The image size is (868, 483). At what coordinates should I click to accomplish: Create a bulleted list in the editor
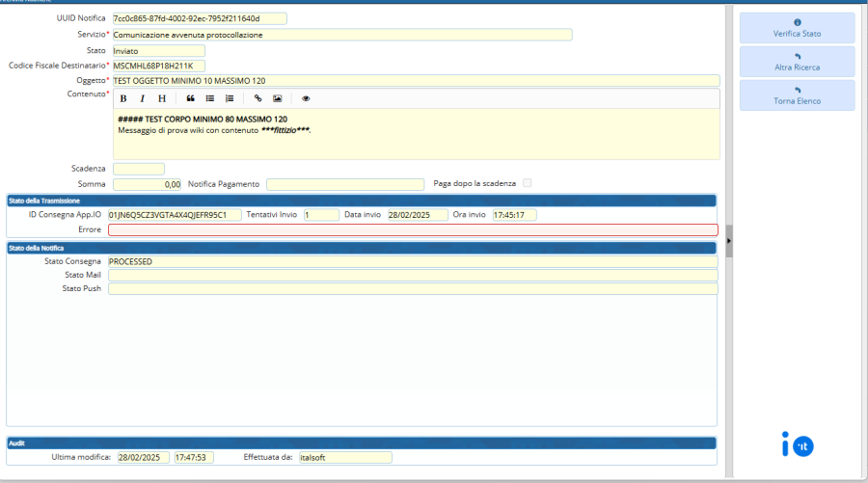pos(209,98)
